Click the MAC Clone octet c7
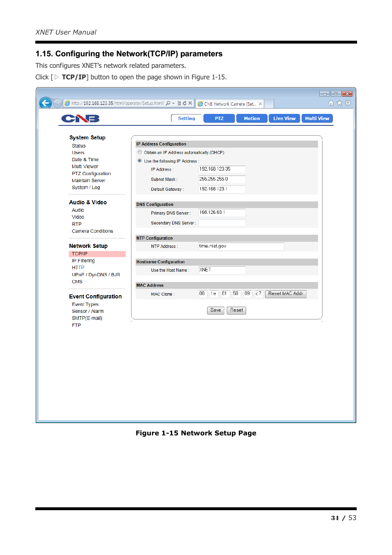The width and height of the screenshot is (392, 555). (258, 294)
